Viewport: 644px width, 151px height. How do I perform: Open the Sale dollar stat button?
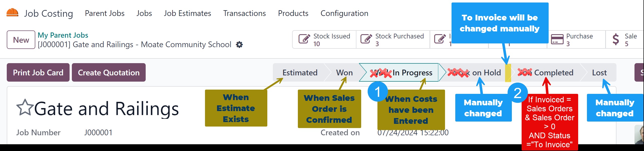click(x=624, y=40)
